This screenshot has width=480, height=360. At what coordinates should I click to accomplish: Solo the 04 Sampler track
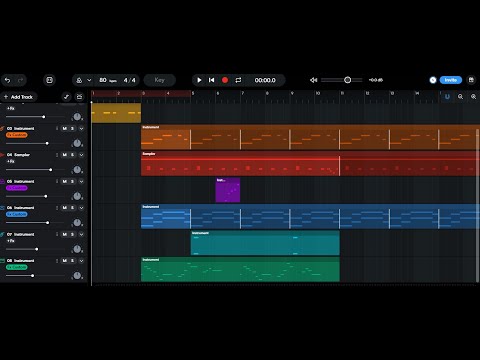(72, 155)
